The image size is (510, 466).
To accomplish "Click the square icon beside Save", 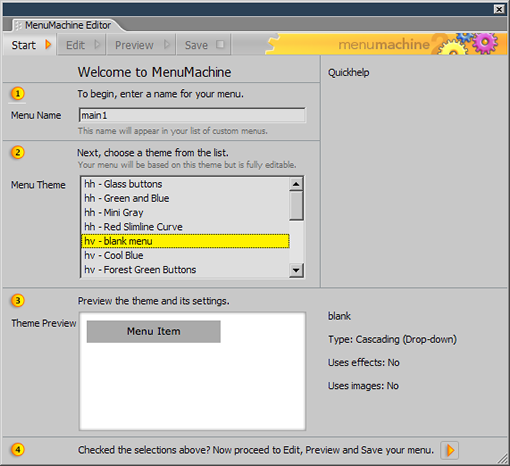I will pyautogui.click(x=220, y=44).
